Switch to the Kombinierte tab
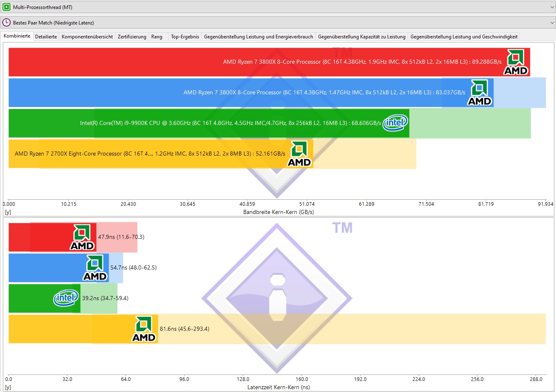Image resolution: width=556 pixels, height=392 pixels. click(x=17, y=36)
